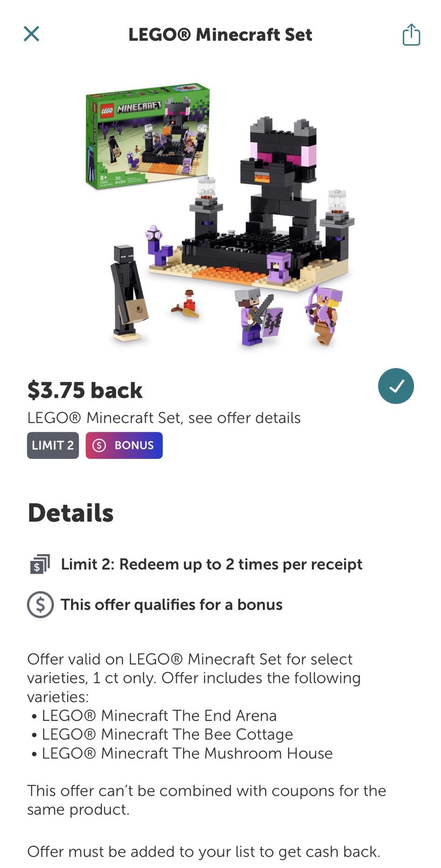Tap 'This offer qualifies for a bonus' row

tap(155, 605)
